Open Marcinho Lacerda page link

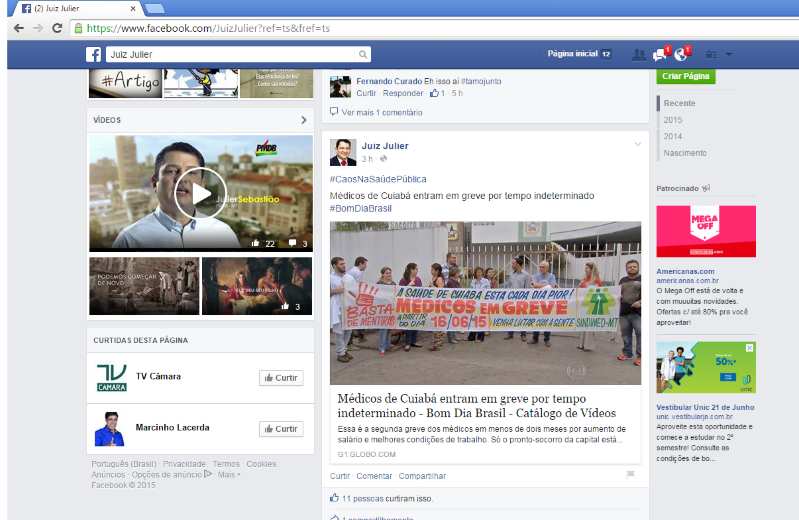pos(172,427)
